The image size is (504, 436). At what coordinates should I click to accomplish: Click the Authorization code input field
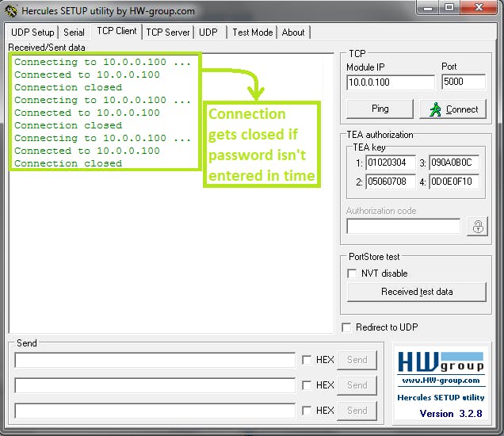pos(403,227)
